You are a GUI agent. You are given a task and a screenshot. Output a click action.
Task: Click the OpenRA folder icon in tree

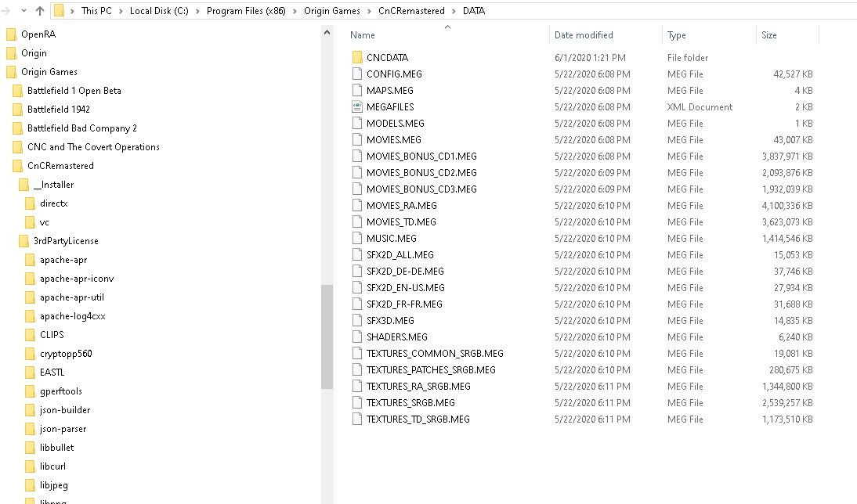tap(11, 34)
